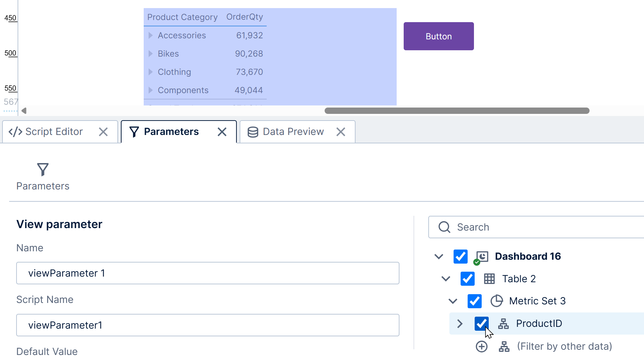Close the Parameters tab
This screenshot has width=644, height=362.
(222, 132)
